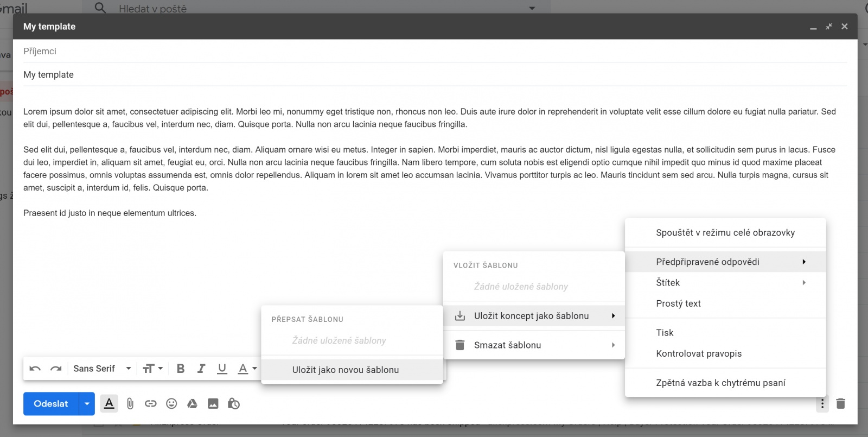This screenshot has width=868, height=437.
Task: Insert files using Google Drive icon
Action: tap(192, 403)
